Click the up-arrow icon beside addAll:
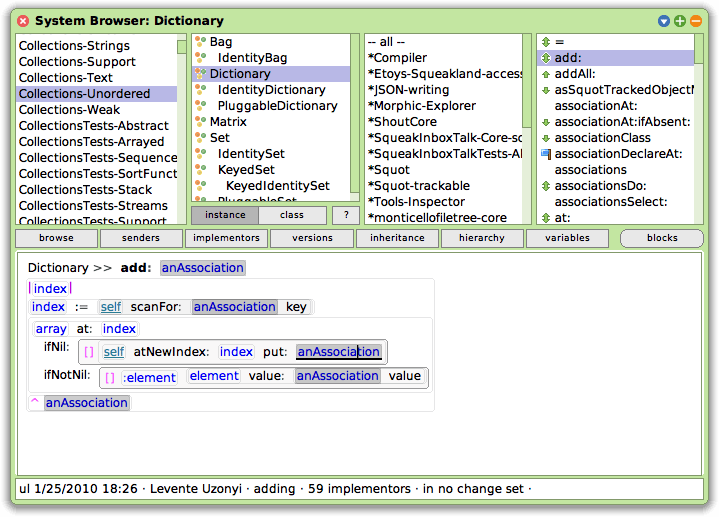Screen dimensions: 719x517 (545, 74)
